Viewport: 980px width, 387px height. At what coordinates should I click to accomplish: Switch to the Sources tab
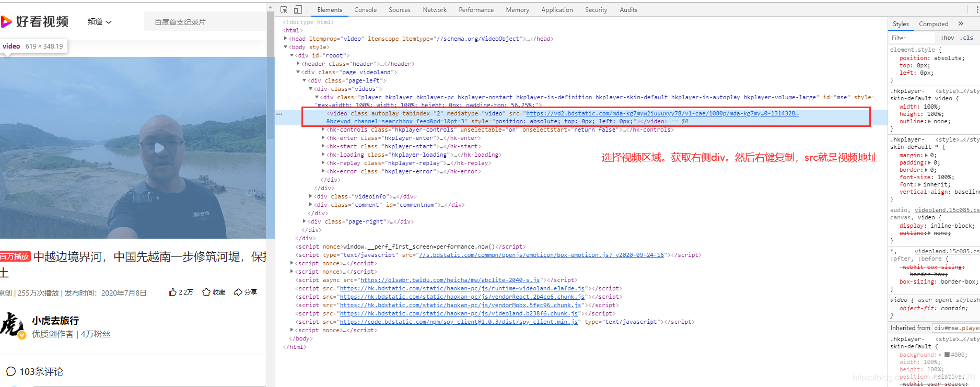click(x=400, y=10)
